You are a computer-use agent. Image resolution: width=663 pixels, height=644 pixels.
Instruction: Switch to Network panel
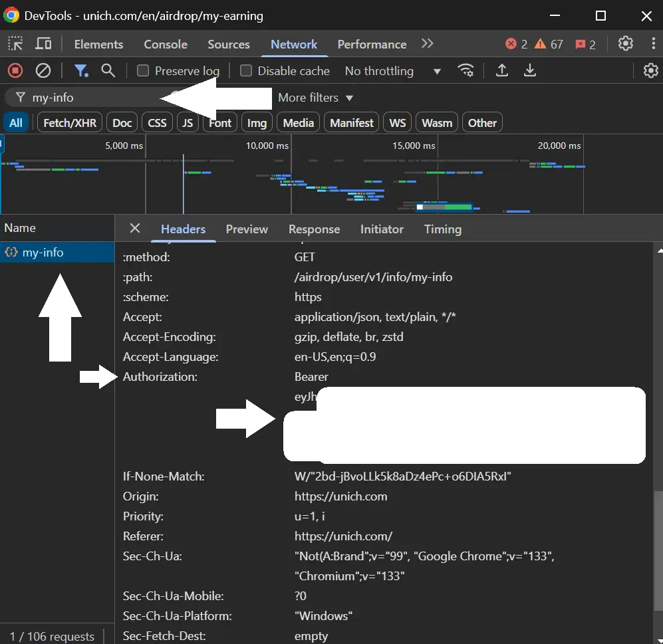(294, 44)
